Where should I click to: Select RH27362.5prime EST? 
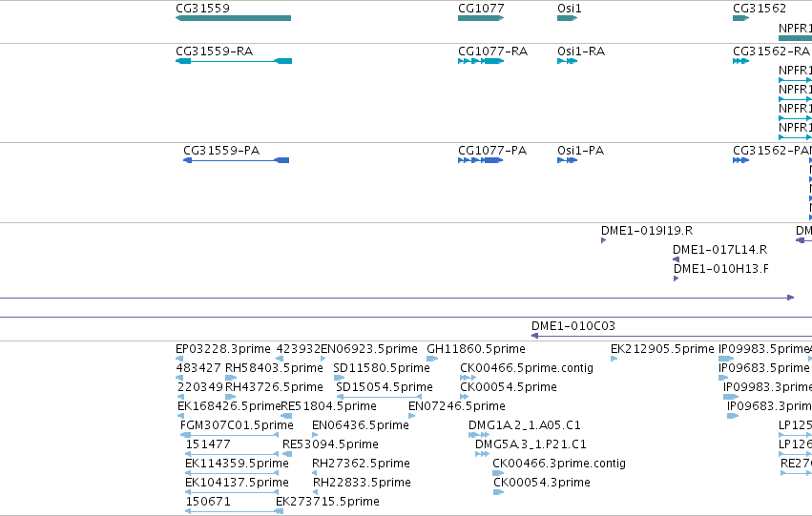(314, 473)
